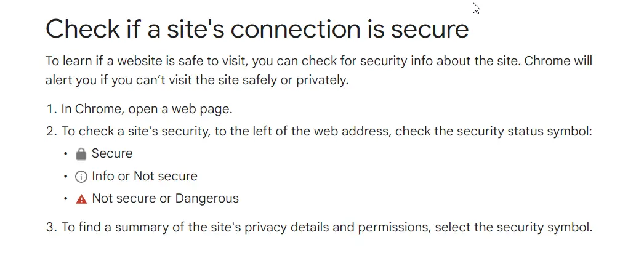
Task: Click the bullet point before the padlock icon
Action: [65, 154]
